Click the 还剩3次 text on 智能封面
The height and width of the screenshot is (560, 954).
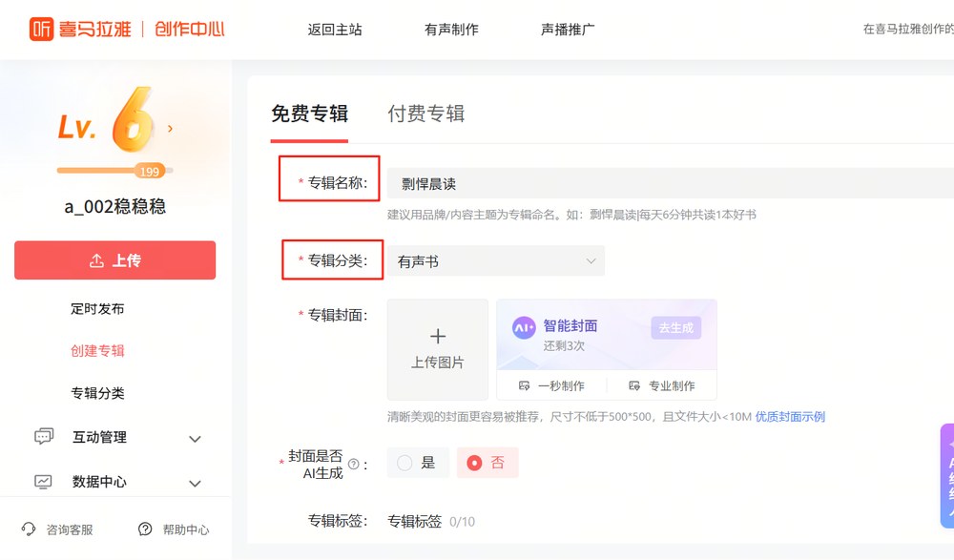pos(564,345)
